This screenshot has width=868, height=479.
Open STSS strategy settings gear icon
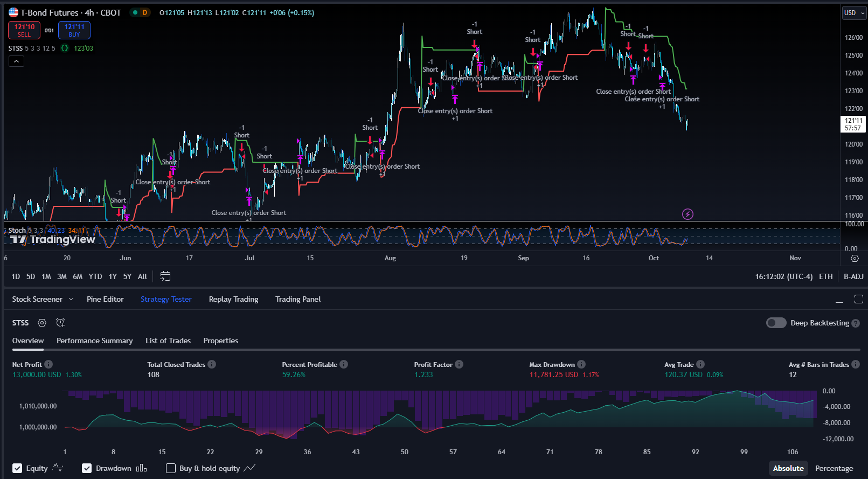click(x=42, y=323)
